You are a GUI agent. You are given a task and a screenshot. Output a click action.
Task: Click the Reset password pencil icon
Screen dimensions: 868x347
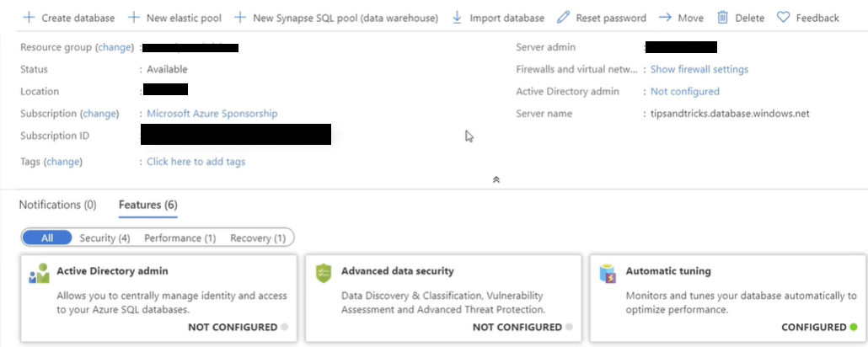(564, 18)
